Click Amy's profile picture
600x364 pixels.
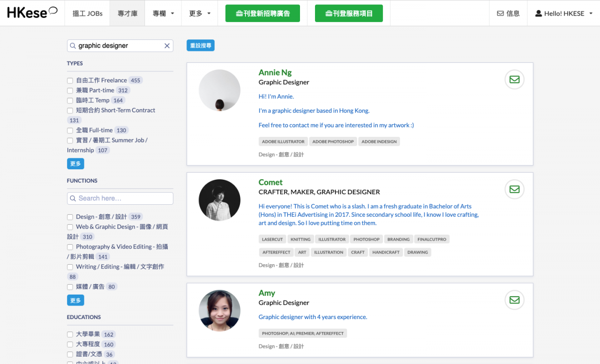pos(219,311)
